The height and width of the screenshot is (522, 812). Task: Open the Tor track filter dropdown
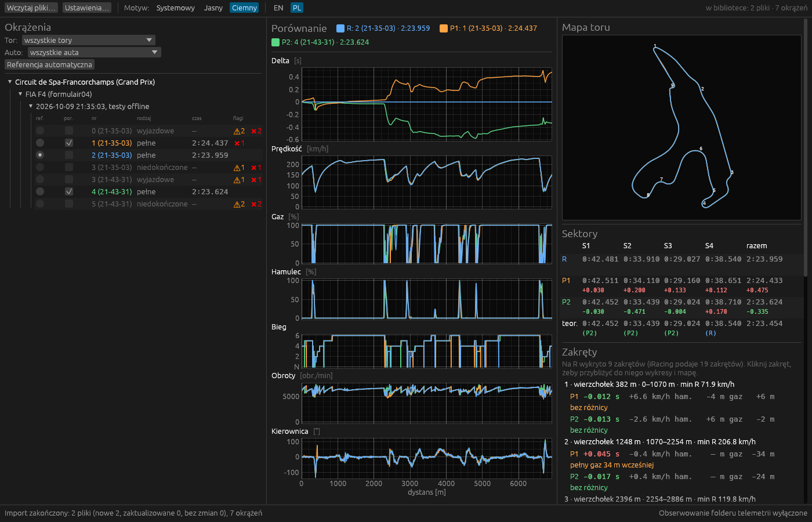tap(88, 40)
